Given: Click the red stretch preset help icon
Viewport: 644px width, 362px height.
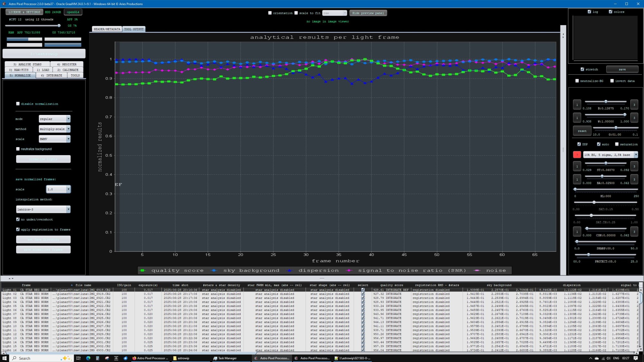Looking at the screenshot, I should pos(577,155).
